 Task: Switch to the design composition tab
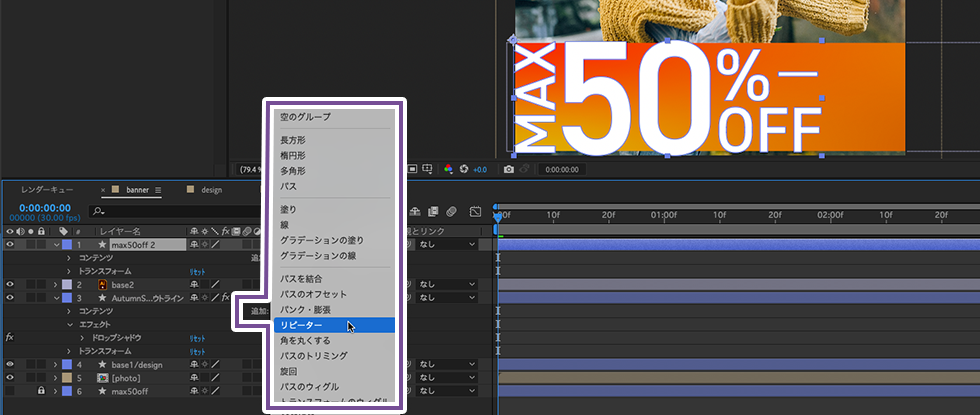click(211, 189)
